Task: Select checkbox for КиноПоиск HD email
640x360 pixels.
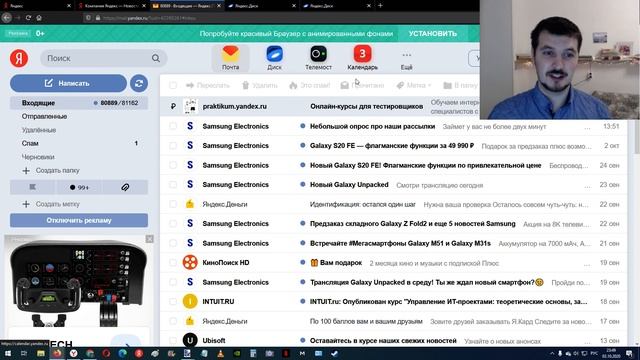Action: 173,262
